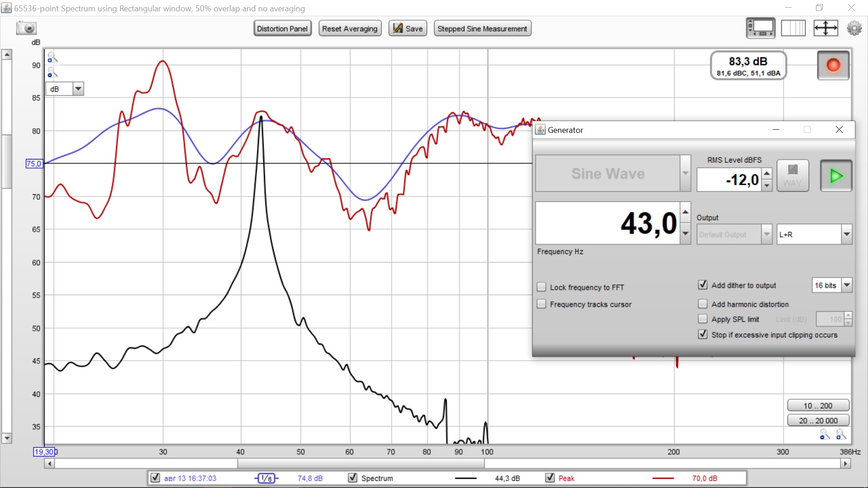
Task: Click the camera capture icon
Action: click(x=26, y=28)
